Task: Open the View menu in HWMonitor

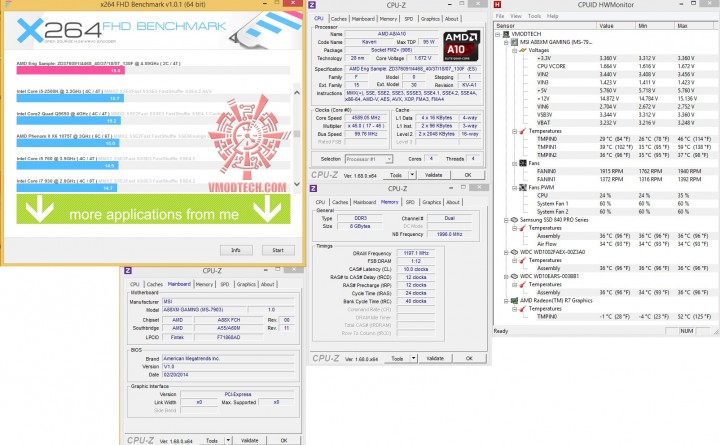Action: pyautogui.click(x=516, y=16)
